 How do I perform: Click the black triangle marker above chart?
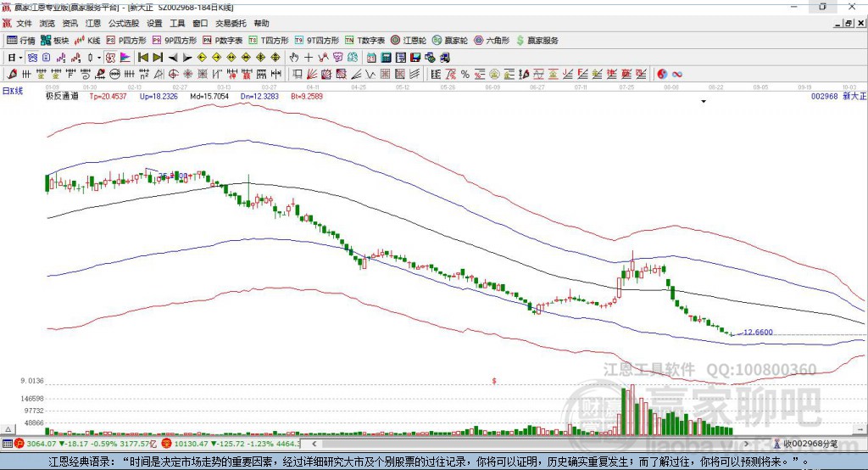(704, 102)
